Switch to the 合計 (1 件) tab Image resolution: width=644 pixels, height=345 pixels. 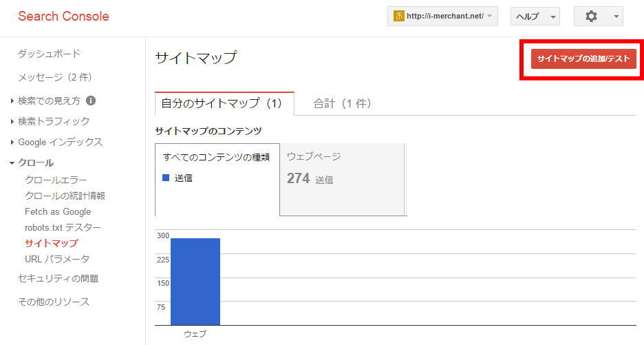click(x=342, y=103)
